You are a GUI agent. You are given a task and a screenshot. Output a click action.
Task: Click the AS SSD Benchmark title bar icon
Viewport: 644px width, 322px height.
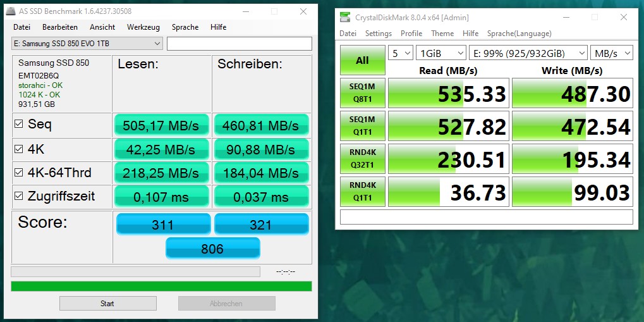coord(11,11)
